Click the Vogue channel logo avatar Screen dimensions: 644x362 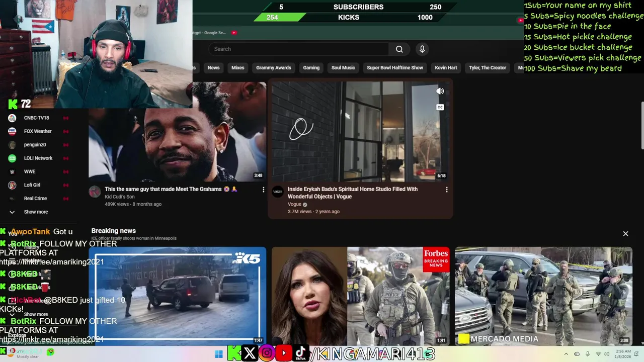[x=278, y=192]
